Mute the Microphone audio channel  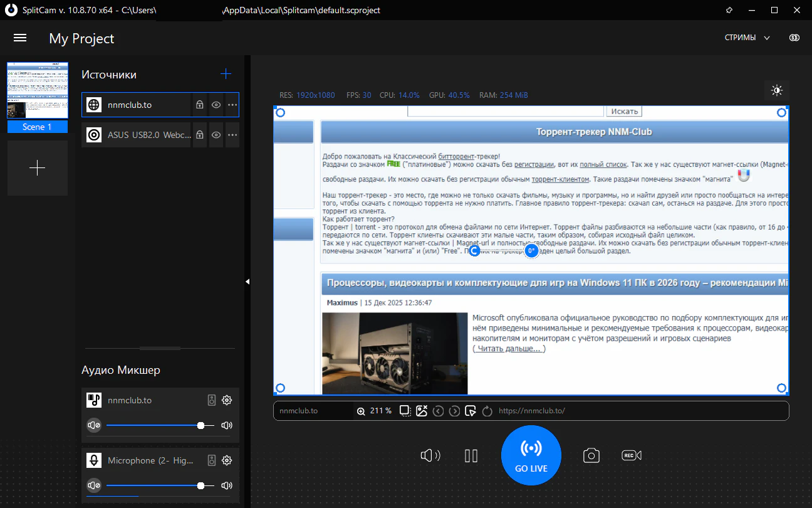pyautogui.click(x=94, y=485)
